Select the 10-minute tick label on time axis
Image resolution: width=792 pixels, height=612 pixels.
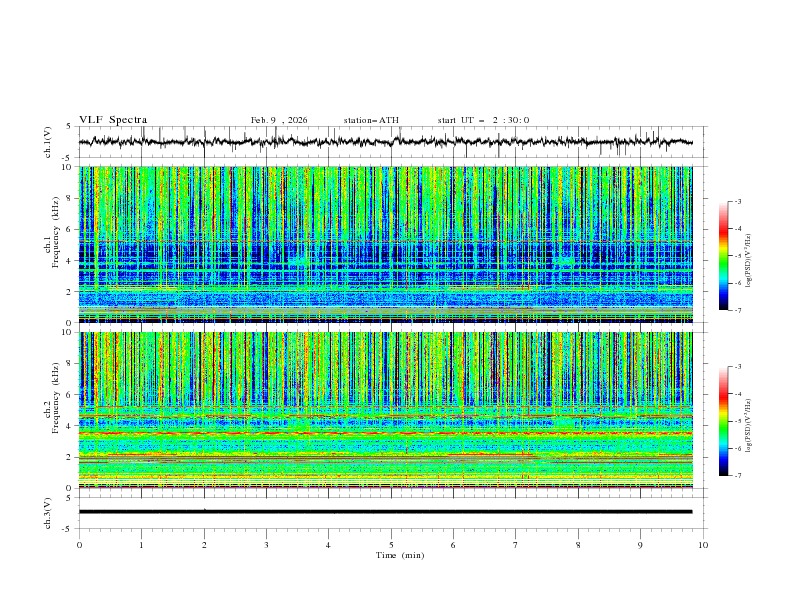click(703, 545)
